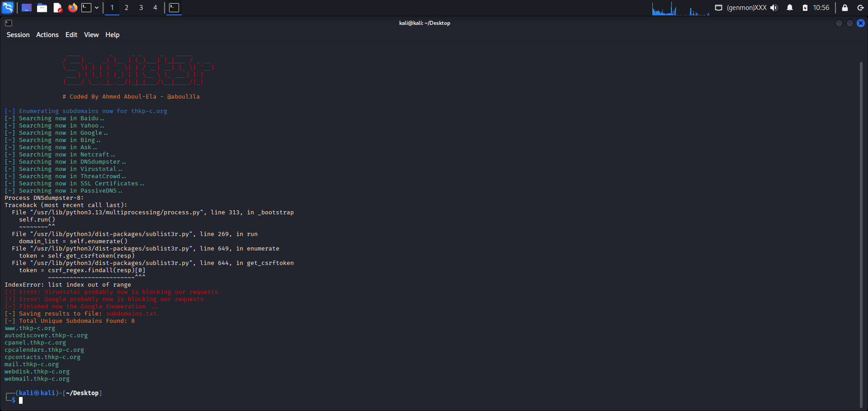The width and height of the screenshot is (868, 411).
Task: Open the notifications bell icon
Action: [x=790, y=8]
